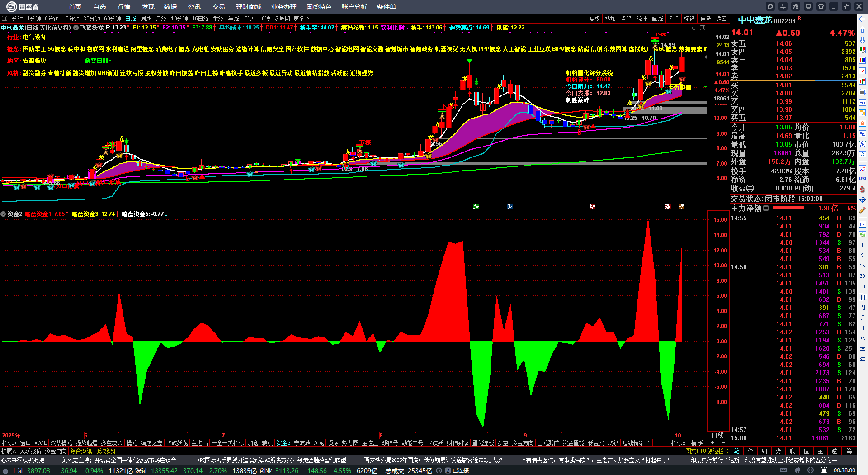Toggle the 复权 price adjustment button

pyautogui.click(x=594, y=19)
